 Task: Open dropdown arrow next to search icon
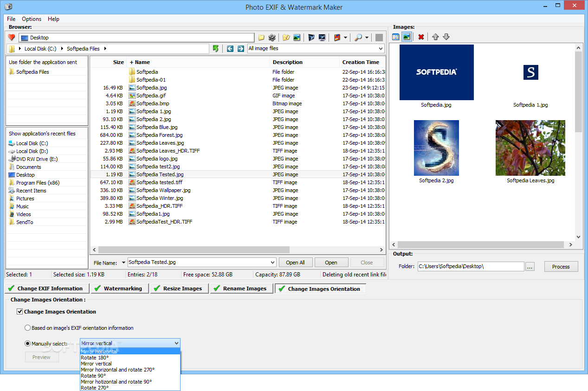point(367,38)
